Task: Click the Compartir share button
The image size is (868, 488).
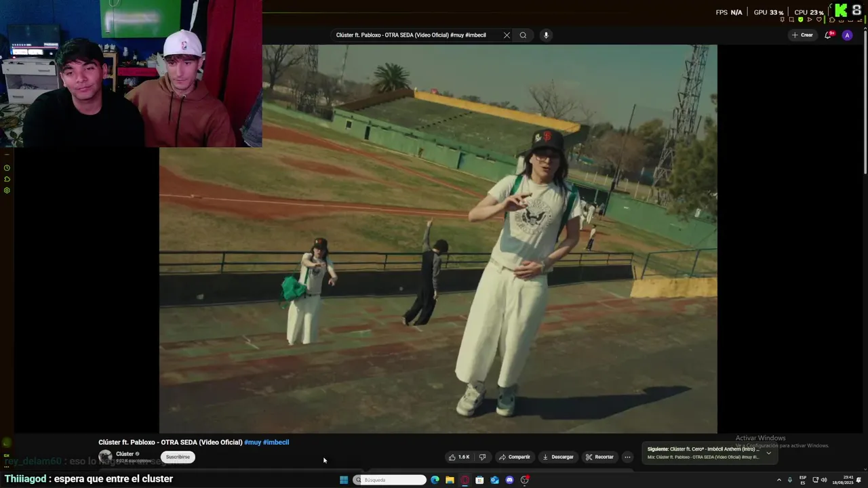Action: click(515, 457)
